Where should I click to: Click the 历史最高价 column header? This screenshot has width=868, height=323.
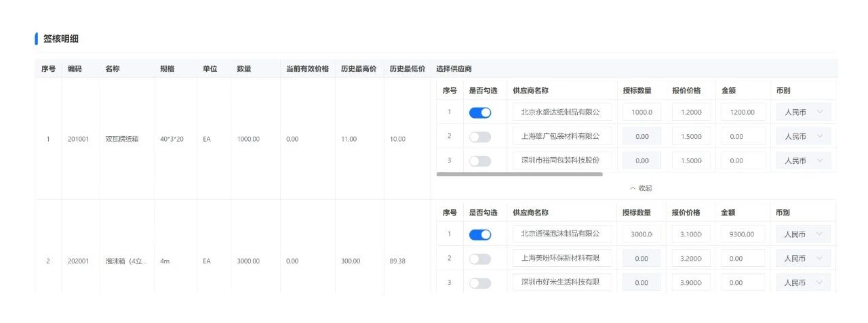[x=359, y=68]
